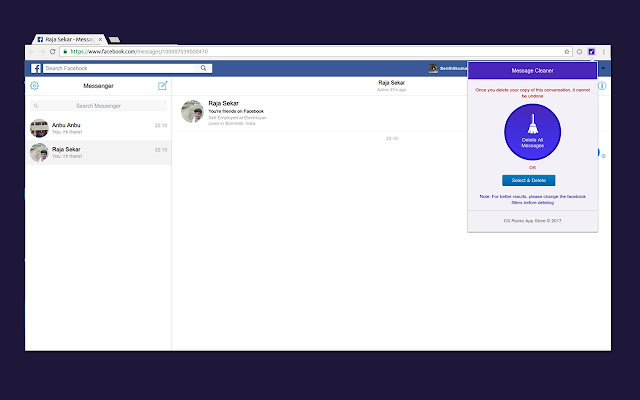Image resolution: width=640 pixels, height=400 pixels.
Task: Click the user profile picture in Facebook header
Action: pos(433,68)
